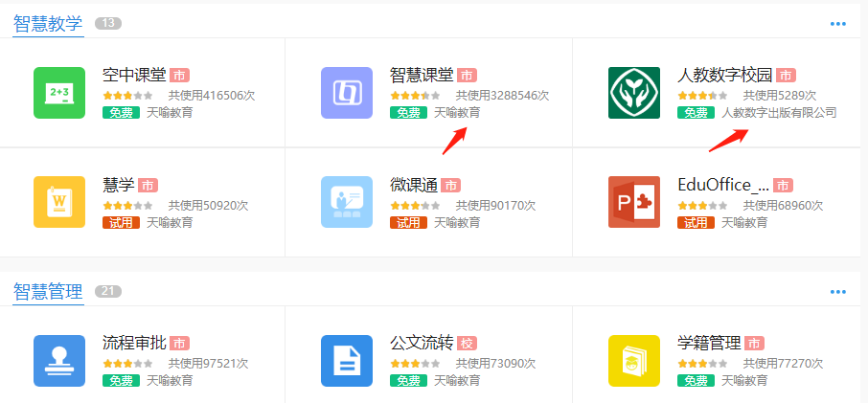
Task: Open the 空中课堂 green chalkboard icon
Action: pyautogui.click(x=58, y=93)
